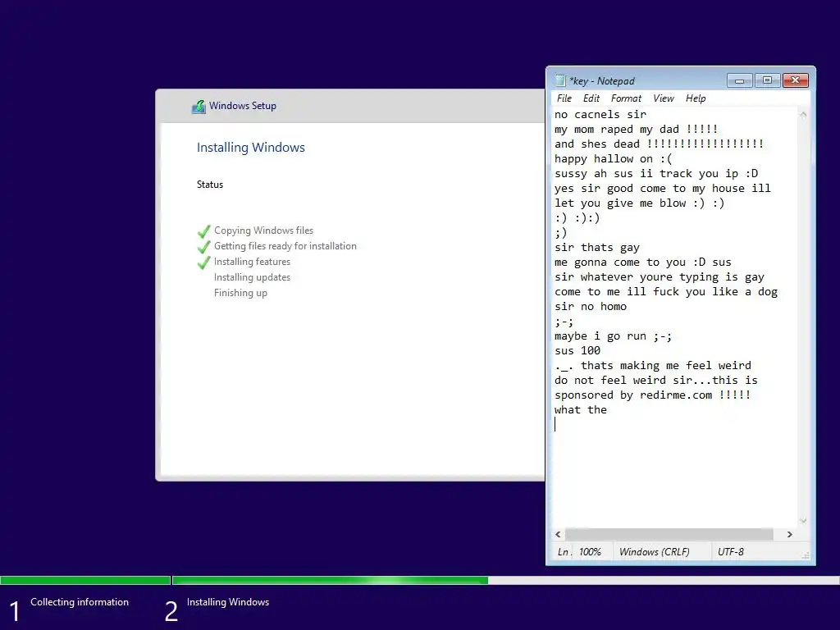Click the empty last line in Notepad text area

675,425
